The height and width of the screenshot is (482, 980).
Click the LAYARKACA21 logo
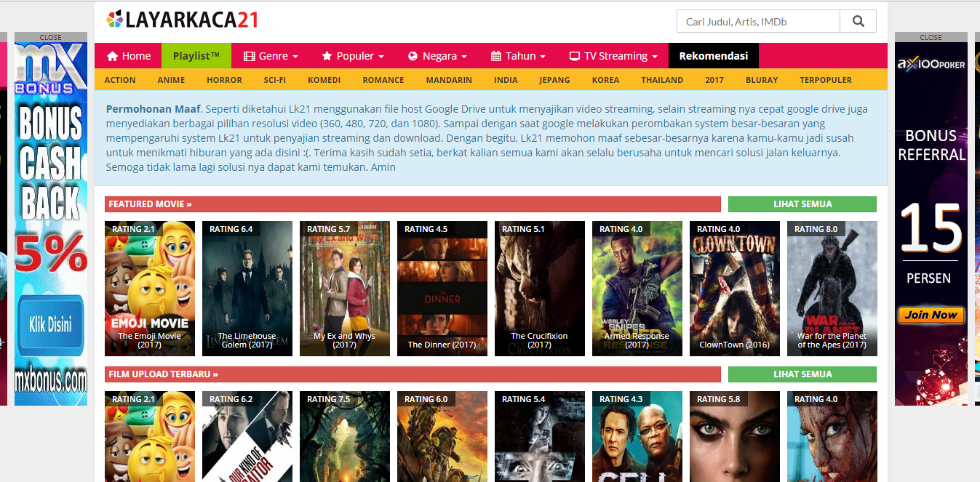click(182, 20)
